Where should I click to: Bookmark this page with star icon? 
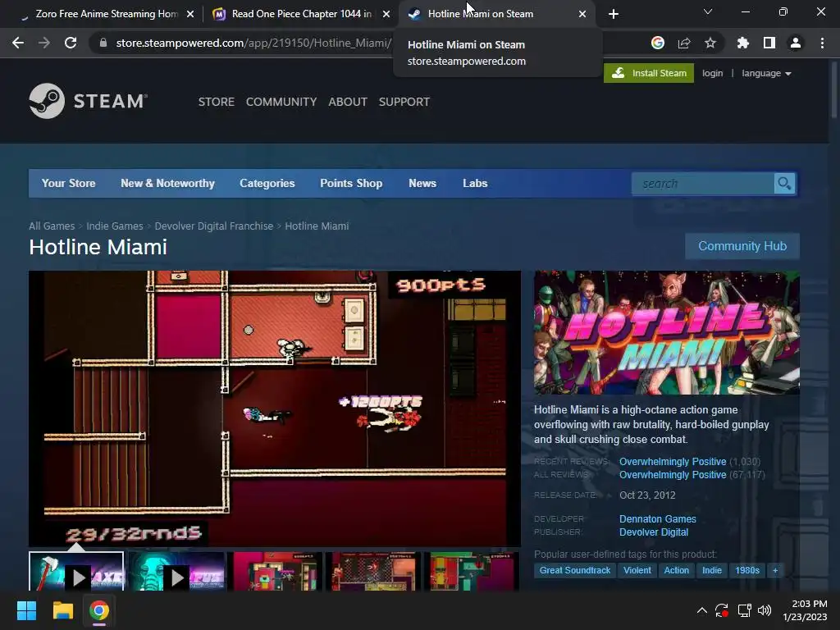[710, 43]
